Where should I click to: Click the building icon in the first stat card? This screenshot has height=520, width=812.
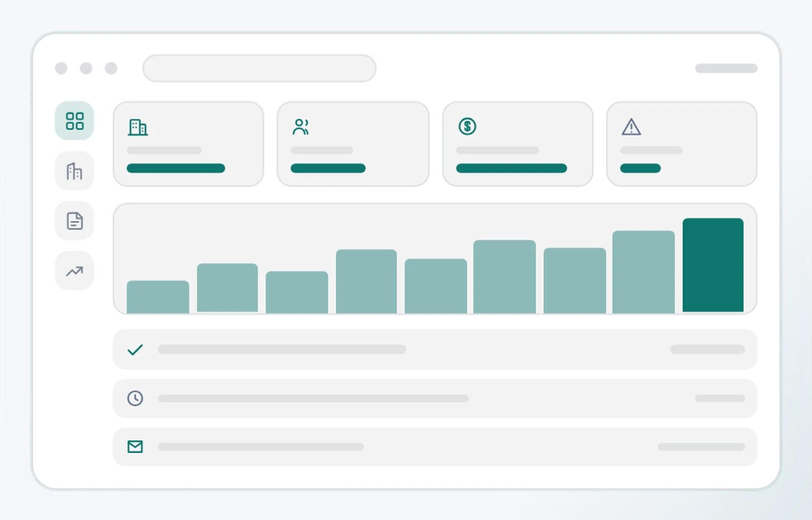(x=138, y=127)
